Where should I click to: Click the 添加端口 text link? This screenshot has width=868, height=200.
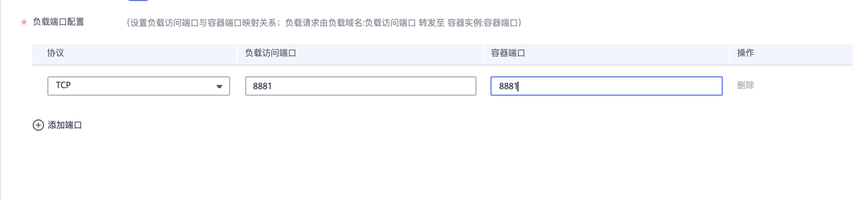(65, 125)
